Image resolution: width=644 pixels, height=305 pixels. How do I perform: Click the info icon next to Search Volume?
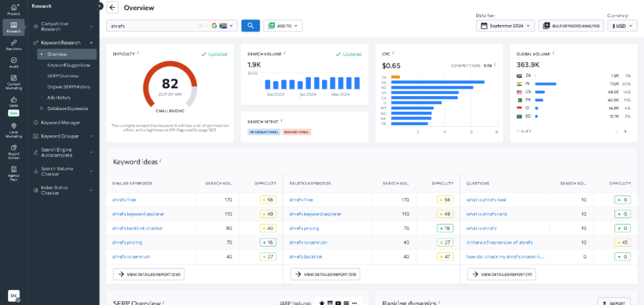pyautogui.click(x=285, y=53)
